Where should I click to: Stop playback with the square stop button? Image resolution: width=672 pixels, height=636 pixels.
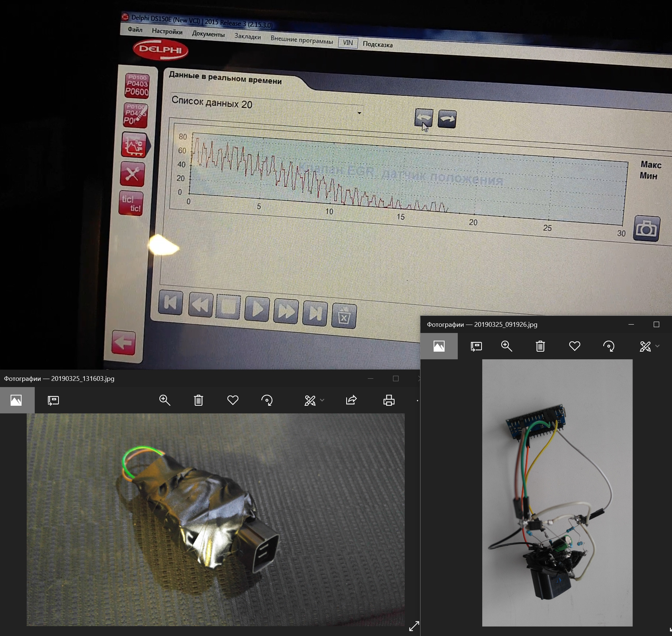coord(228,307)
